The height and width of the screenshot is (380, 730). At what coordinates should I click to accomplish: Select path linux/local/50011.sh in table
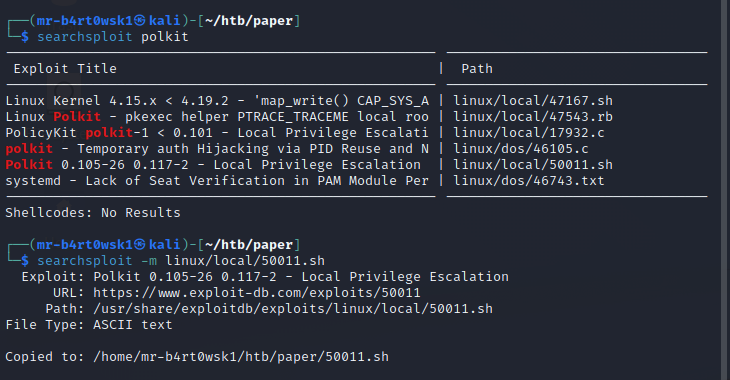533,164
